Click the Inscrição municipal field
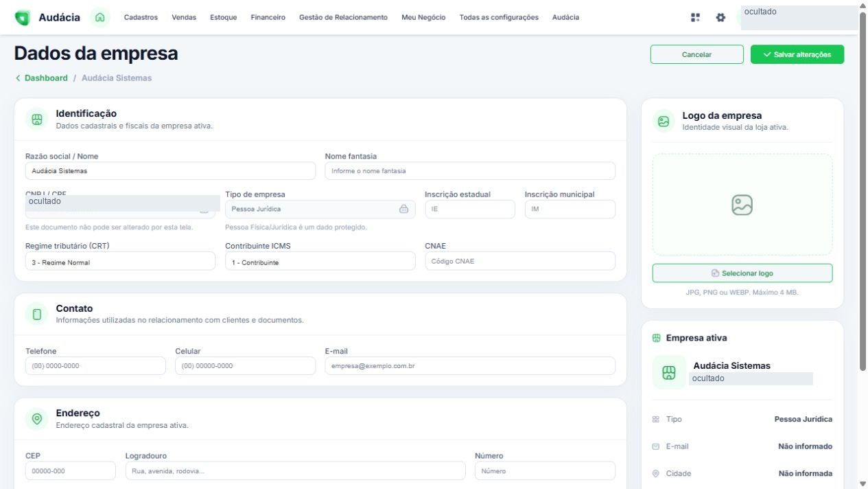 click(x=570, y=209)
